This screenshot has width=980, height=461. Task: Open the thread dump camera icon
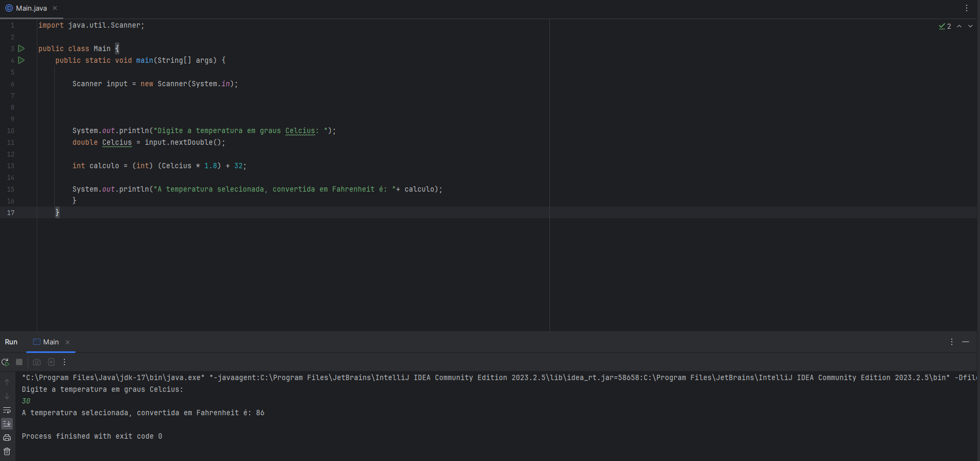[x=37, y=362]
